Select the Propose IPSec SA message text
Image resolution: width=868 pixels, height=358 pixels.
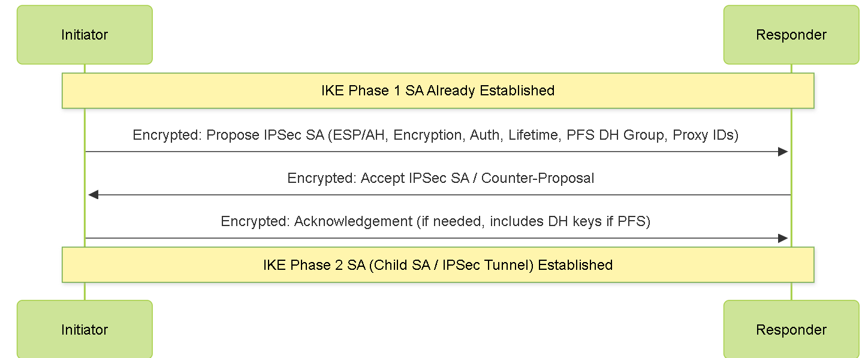436,135
